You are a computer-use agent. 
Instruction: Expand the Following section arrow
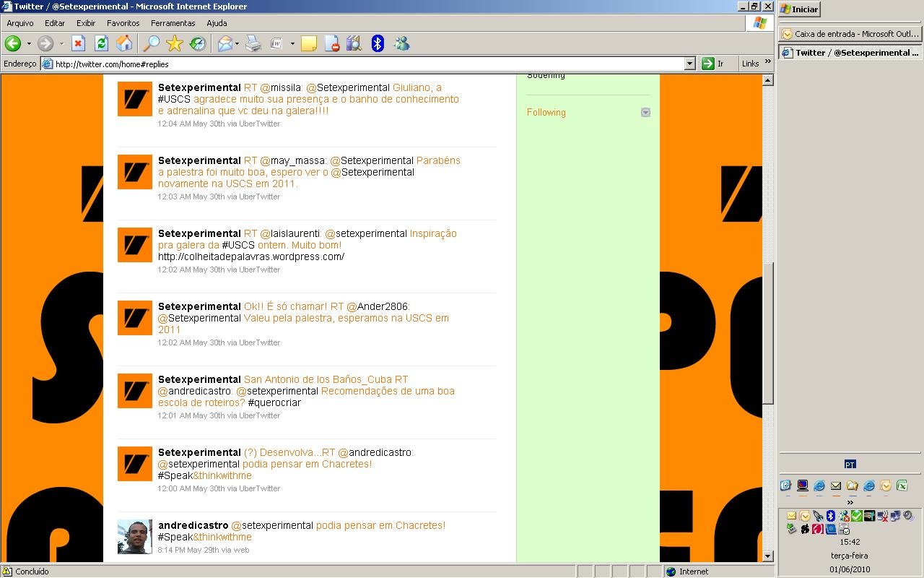pos(645,113)
